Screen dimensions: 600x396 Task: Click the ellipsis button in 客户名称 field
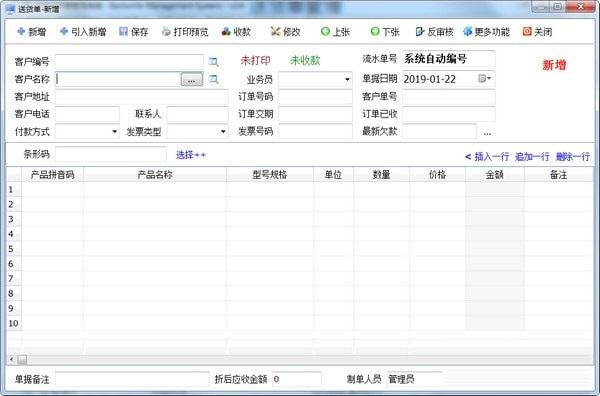tap(192, 80)
